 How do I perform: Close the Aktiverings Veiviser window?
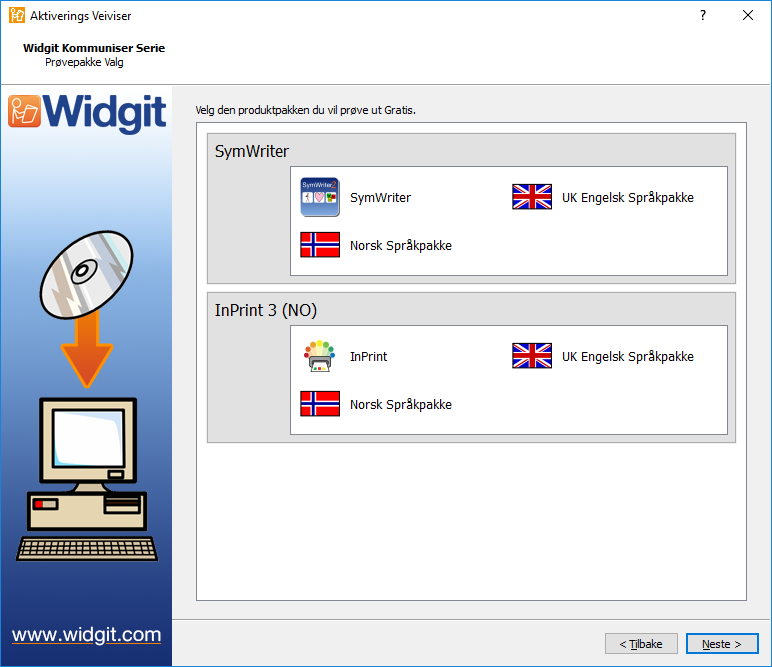click(748, 15)
